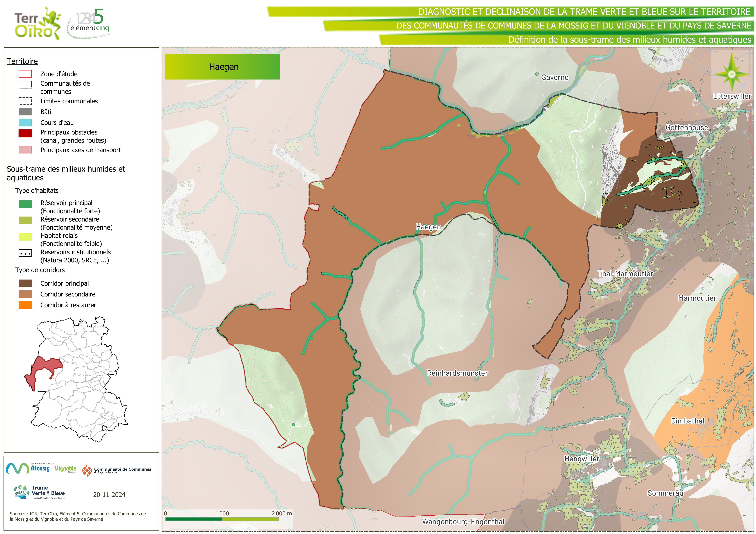756x534 pixels.
Task: Click the Reservoirs institutionnels dotted legend symbol
Action: point(25,253)
